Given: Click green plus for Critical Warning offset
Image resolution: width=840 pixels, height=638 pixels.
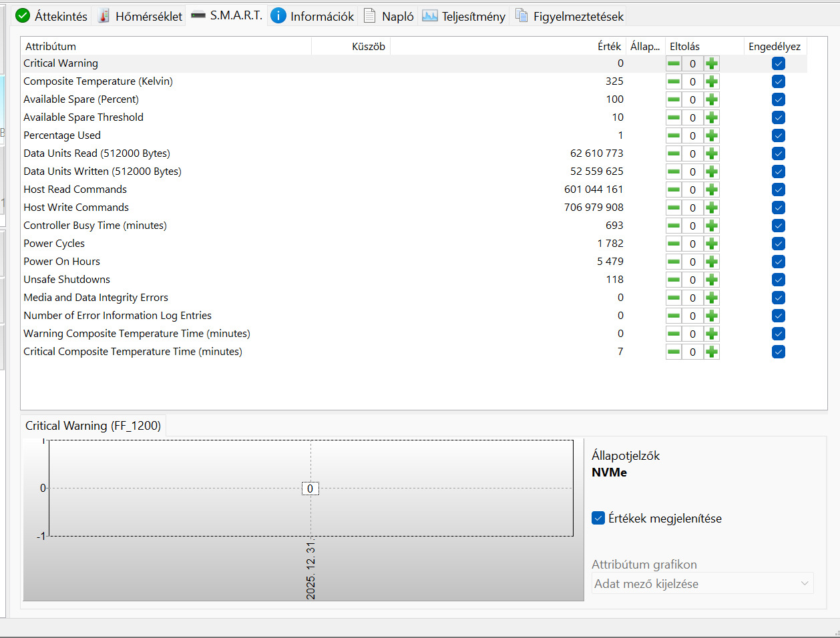Looking at the screenshot, I should click(x=712, y=63).
